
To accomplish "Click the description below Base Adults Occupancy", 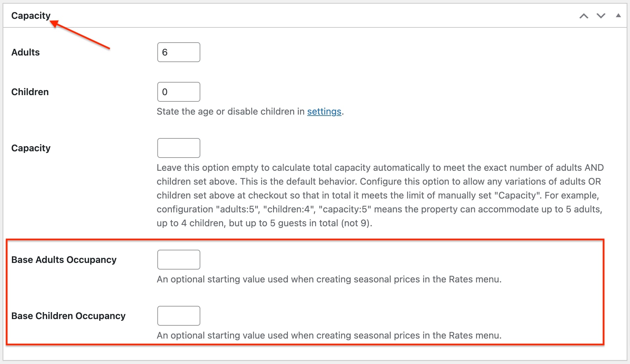I will (x=329, y=279).
